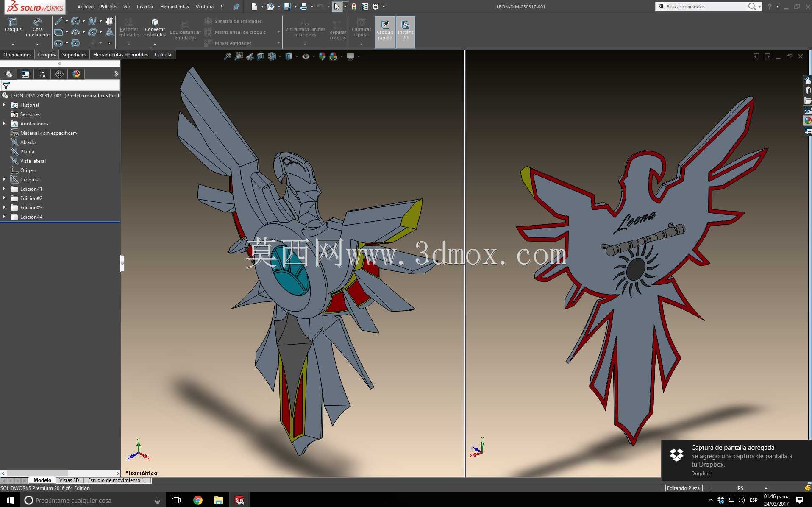
Task: Open the ConfigurationManager tab icon
Action: pos(42,74)
